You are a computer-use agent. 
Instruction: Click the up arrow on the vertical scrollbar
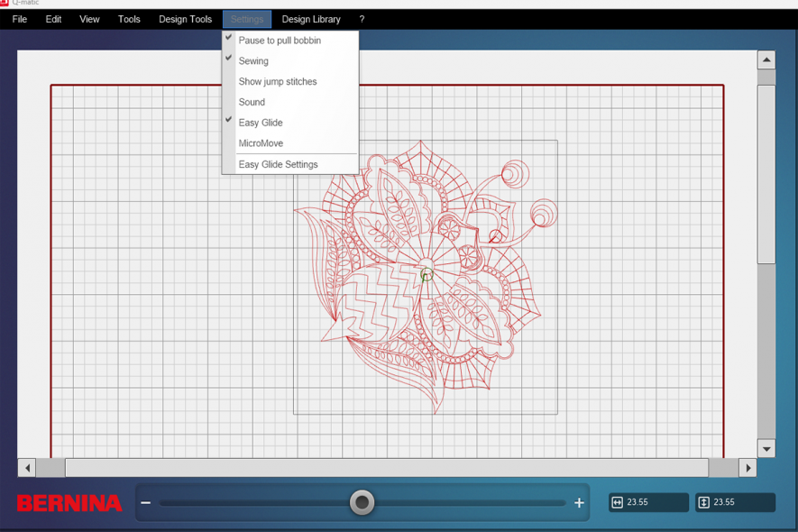coord(766,60)
